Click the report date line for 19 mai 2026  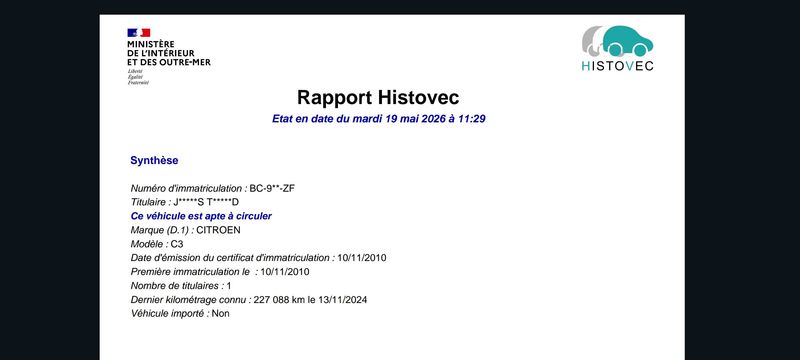coord(379,119)
